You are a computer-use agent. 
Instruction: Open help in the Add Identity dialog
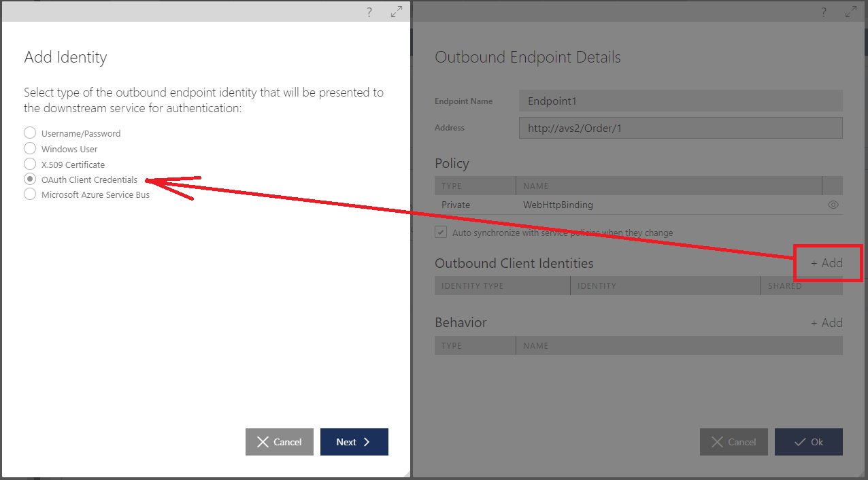369,12
